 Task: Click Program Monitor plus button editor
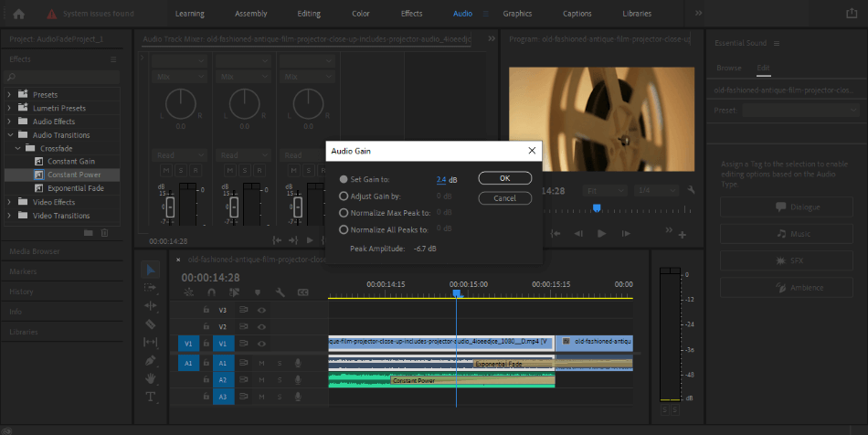(683, 235)
